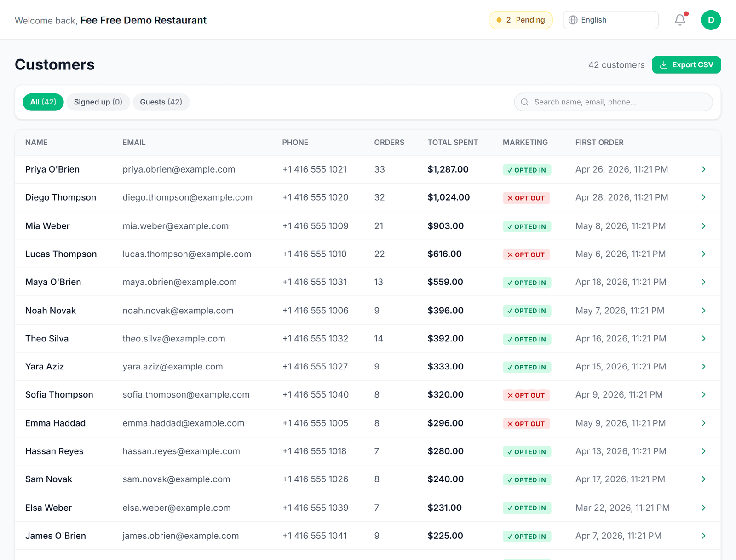Open Diego Thompson row chevron
This screenshot has height=560, width=736.
click(x=703, y=197)
